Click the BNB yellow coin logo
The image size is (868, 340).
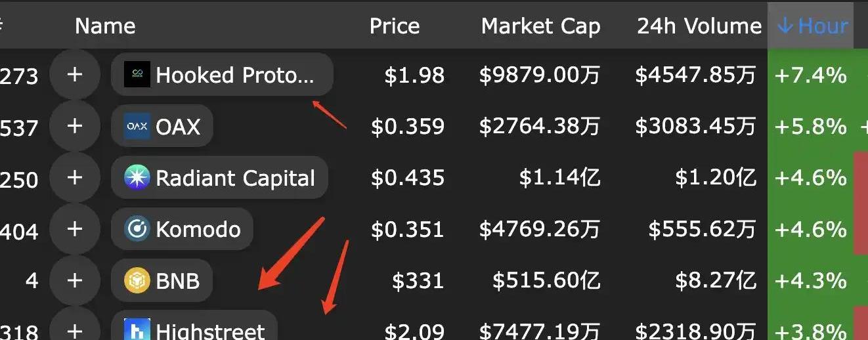tap(137, 280)
